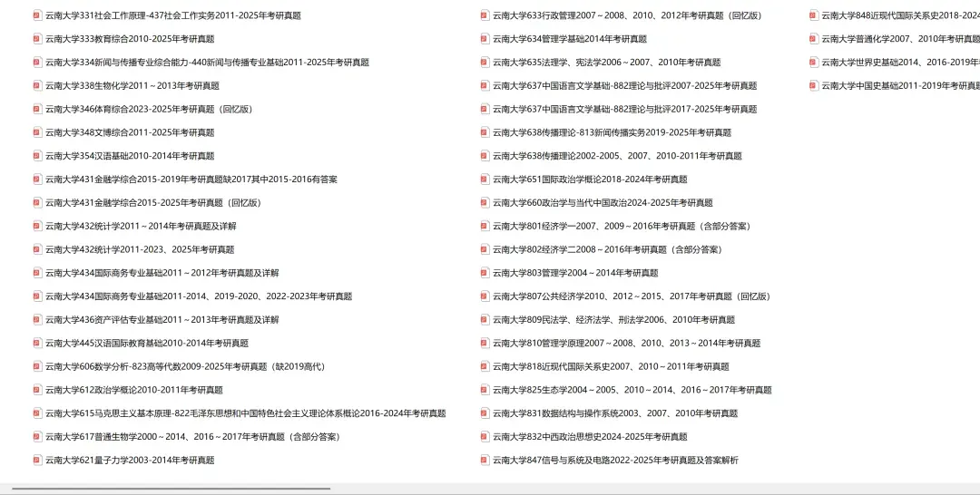Viewport: 980px width, 495px height.
Task: Click PDF icon beside 云南大学651国际政治学概论 file
Action: point(485,180)
